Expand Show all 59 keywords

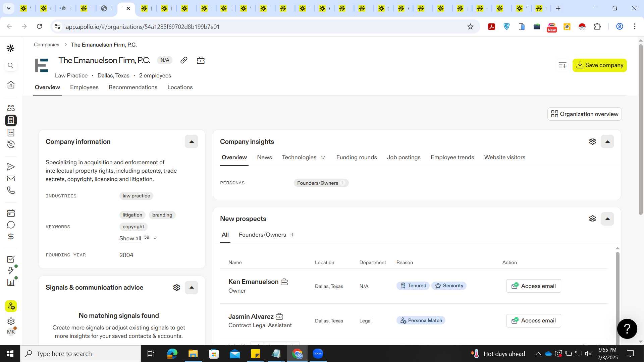(x=138, y=238)
